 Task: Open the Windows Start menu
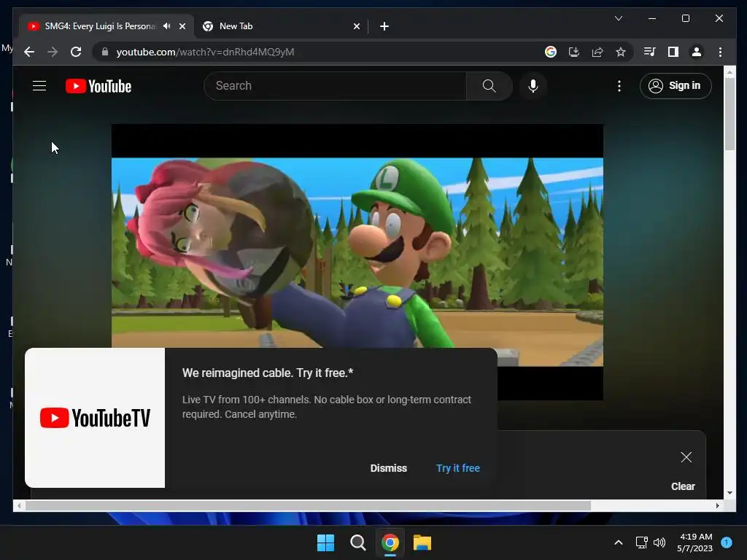326,542
